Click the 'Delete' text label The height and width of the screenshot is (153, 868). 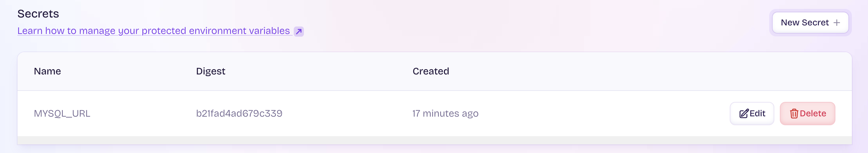[813, 114]
